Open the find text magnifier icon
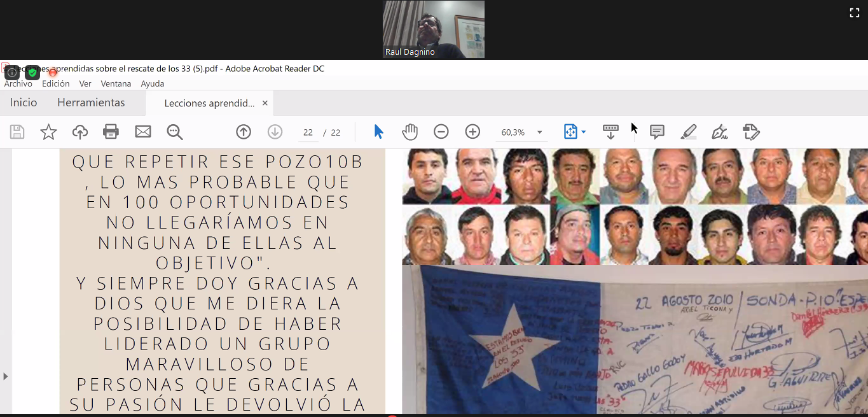This screenshot has width=868, height=417. 175,132
